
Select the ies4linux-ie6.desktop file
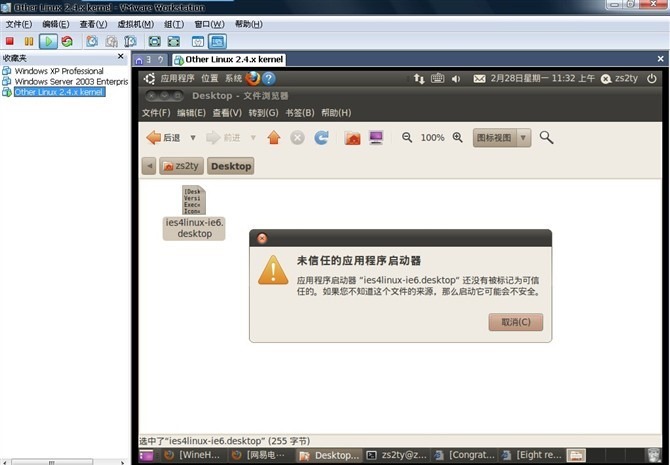pyautogui.click(x=194, y=212)
